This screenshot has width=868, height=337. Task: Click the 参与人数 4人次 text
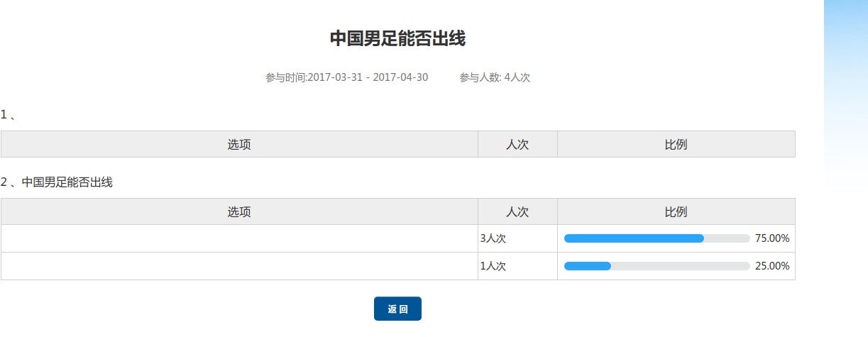coord(495,77)
